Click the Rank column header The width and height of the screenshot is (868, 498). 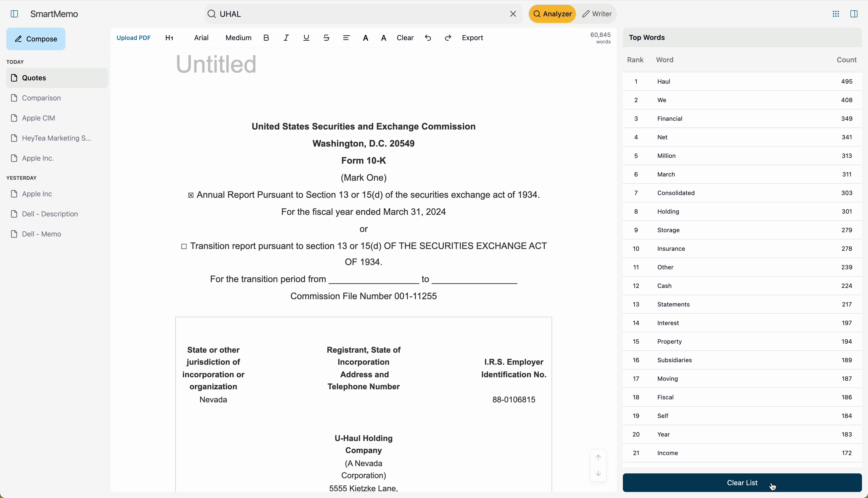pos(635,60)
